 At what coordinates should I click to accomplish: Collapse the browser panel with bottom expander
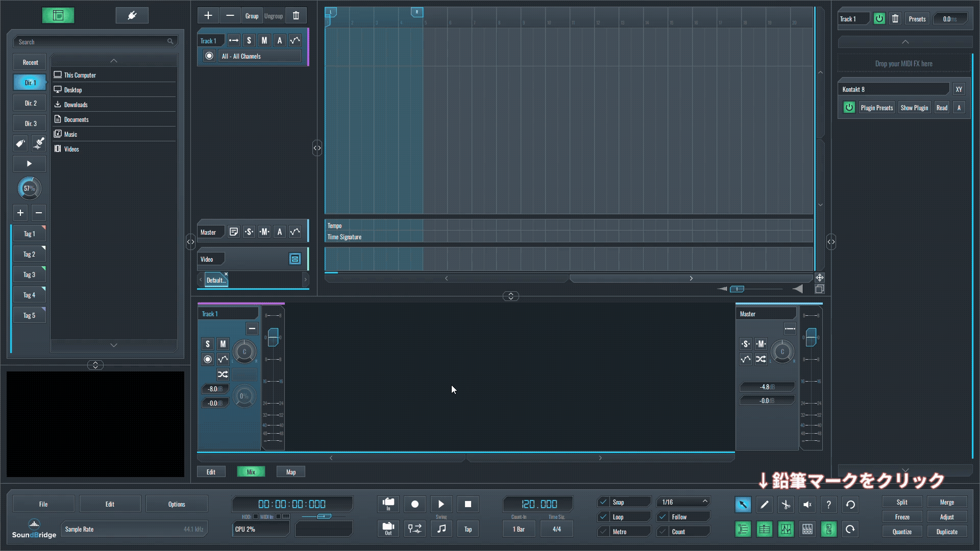[x=95, y=365]
